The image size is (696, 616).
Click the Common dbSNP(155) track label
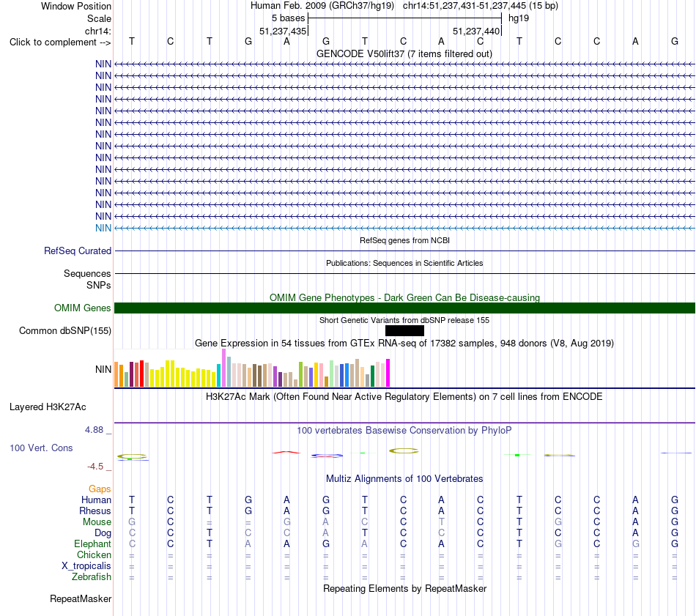click(x=64, y=330)
